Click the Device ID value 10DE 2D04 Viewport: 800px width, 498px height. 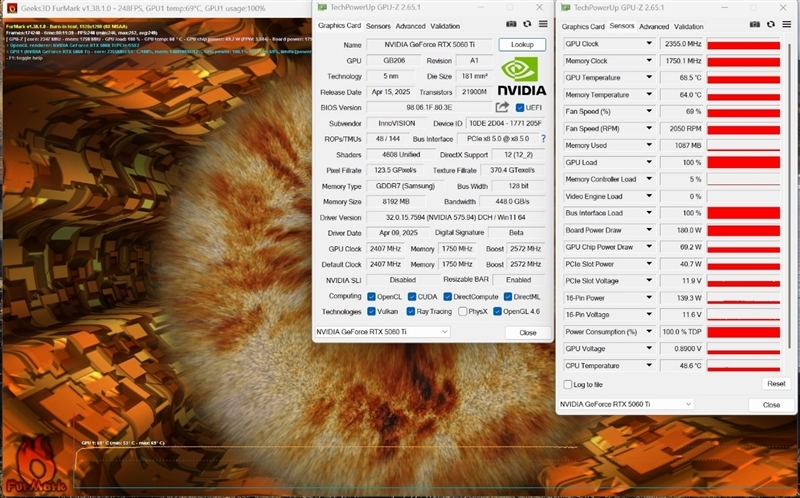(505, 123)
